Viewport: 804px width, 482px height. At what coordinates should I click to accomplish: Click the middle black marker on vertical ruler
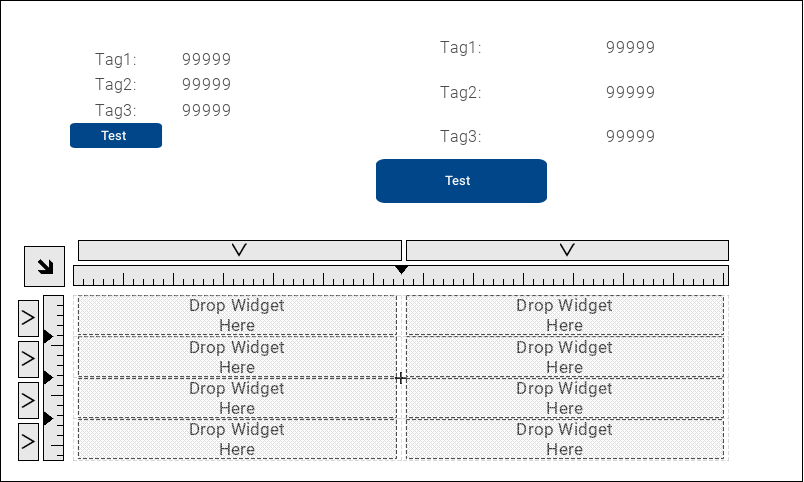(48, 377)
